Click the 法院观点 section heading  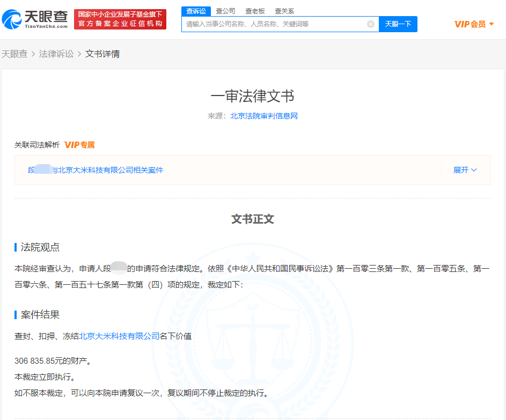[40, 247]
